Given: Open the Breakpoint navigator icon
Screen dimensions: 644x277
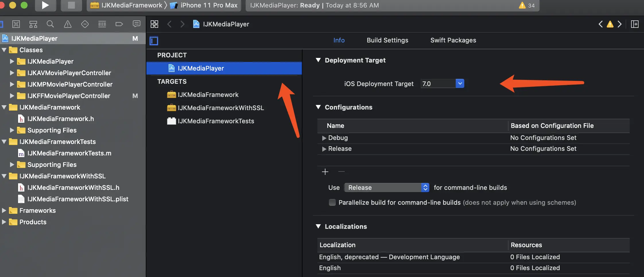Looking at the screenshot, I should pyautogui.click(x=119, y=24).
